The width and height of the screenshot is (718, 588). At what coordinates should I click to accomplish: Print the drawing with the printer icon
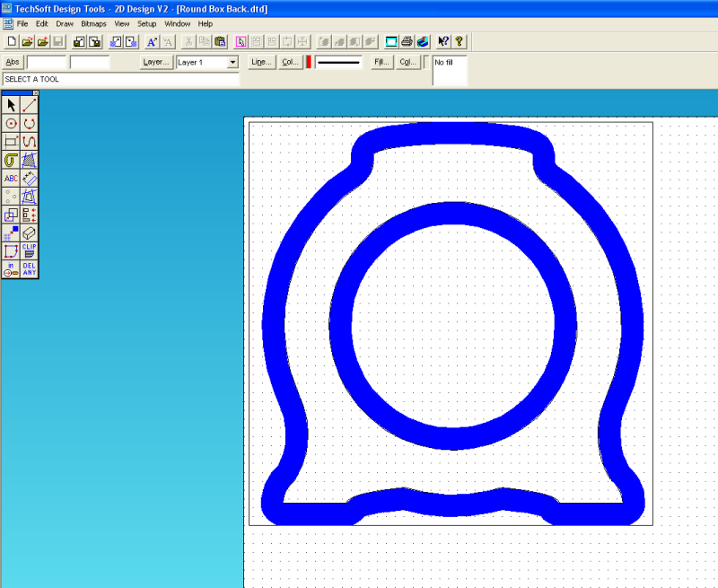407,41
